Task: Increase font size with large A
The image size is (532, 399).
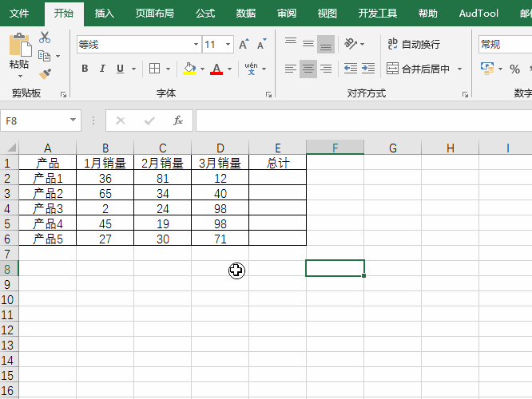Action: (x=244, y=45)
